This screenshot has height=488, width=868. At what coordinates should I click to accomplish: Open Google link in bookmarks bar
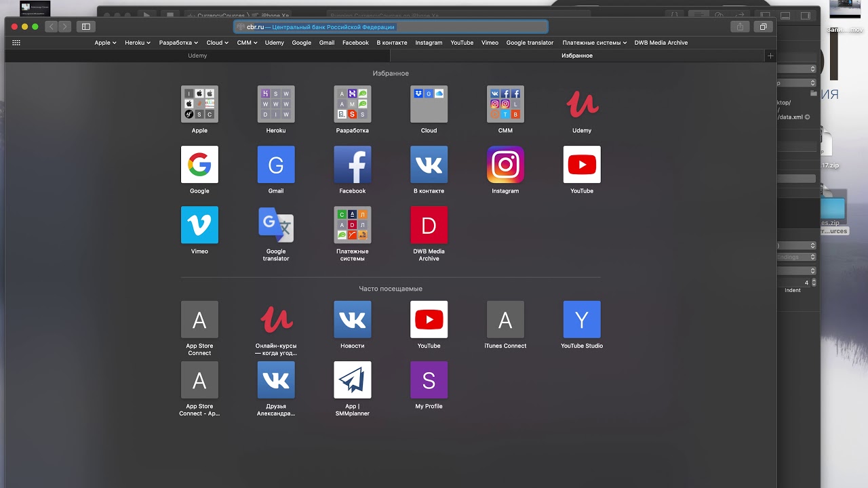pyautogui.click(x=302, y=43)
